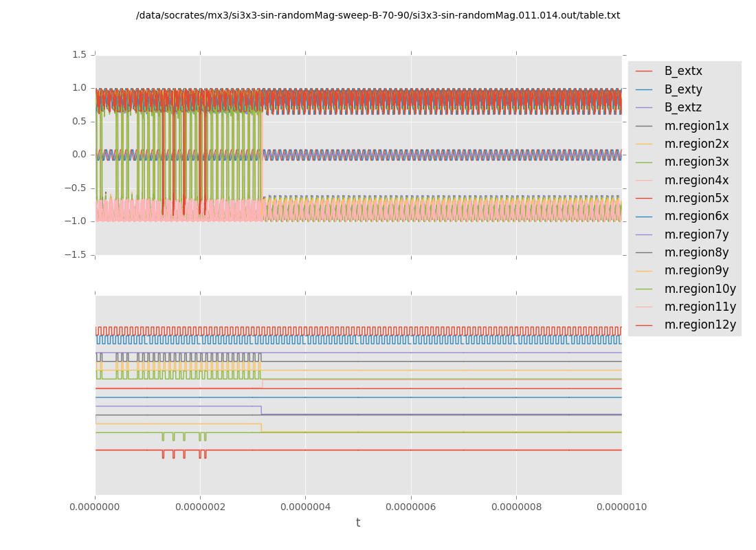This screenshot has width=756, height=550.
Task: Click the pink line sample beside m.region4x
Action: 644,180
